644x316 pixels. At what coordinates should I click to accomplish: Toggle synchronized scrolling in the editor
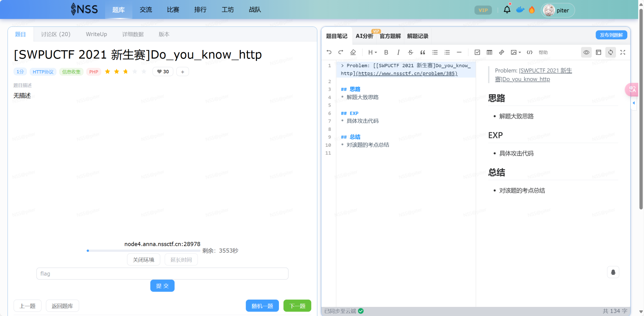pos(610,52)
